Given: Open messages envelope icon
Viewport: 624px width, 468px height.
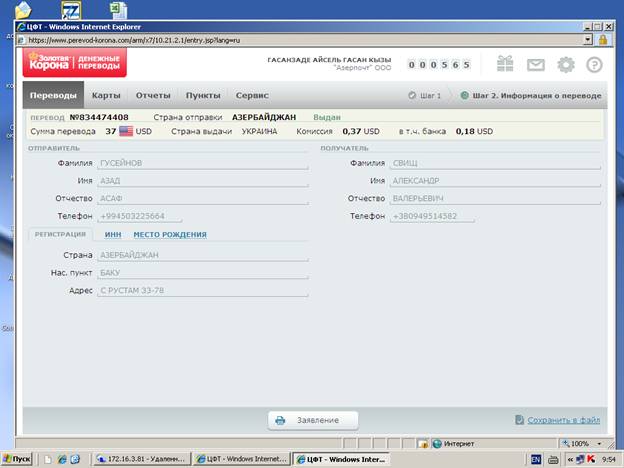Looking at the screenshot, I should coord(536,64).
